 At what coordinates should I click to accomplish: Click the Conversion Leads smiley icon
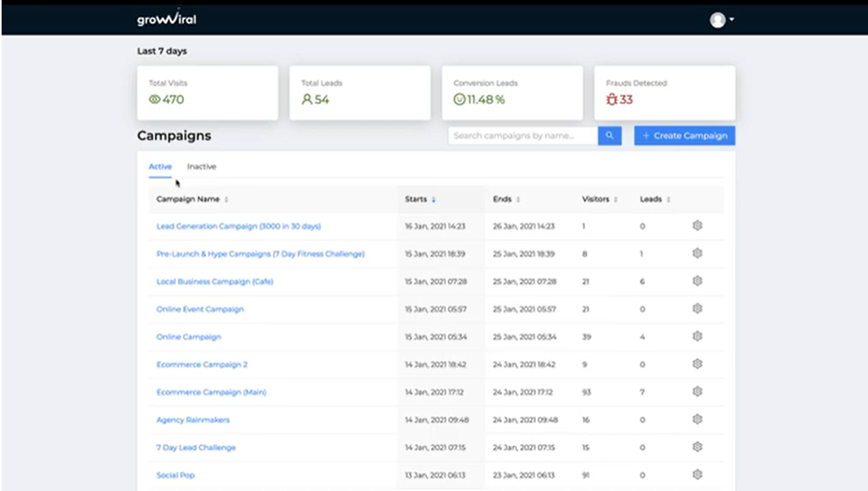[x=459, y=99]
